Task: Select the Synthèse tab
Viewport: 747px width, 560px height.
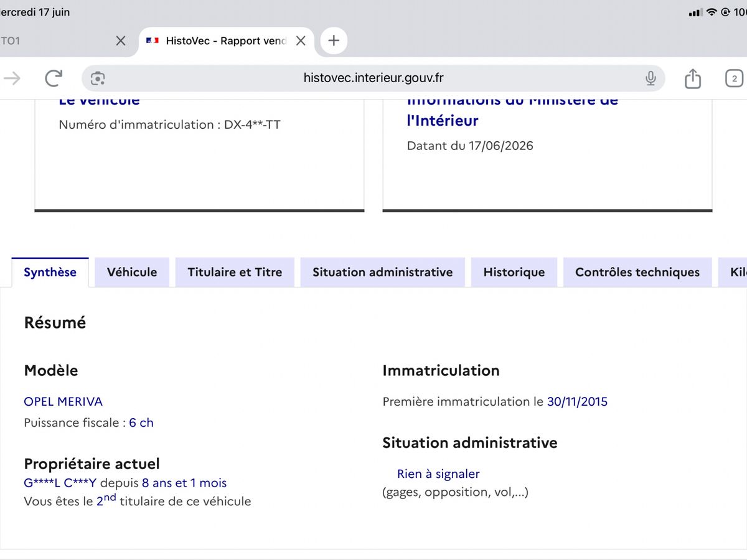Action: 50,272
